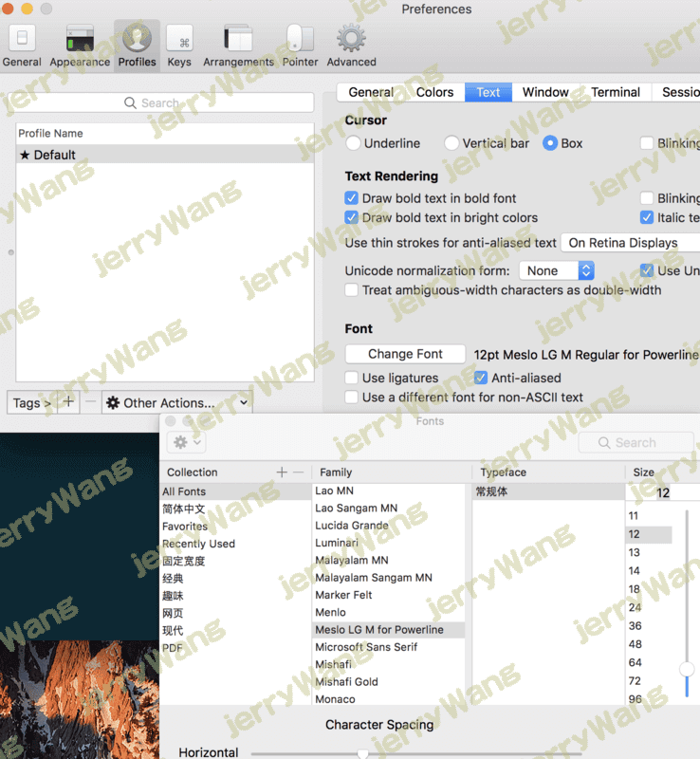Open the Advanced gear icon
Viewport: 700px width, 759px height.
[x=351, y=39]
